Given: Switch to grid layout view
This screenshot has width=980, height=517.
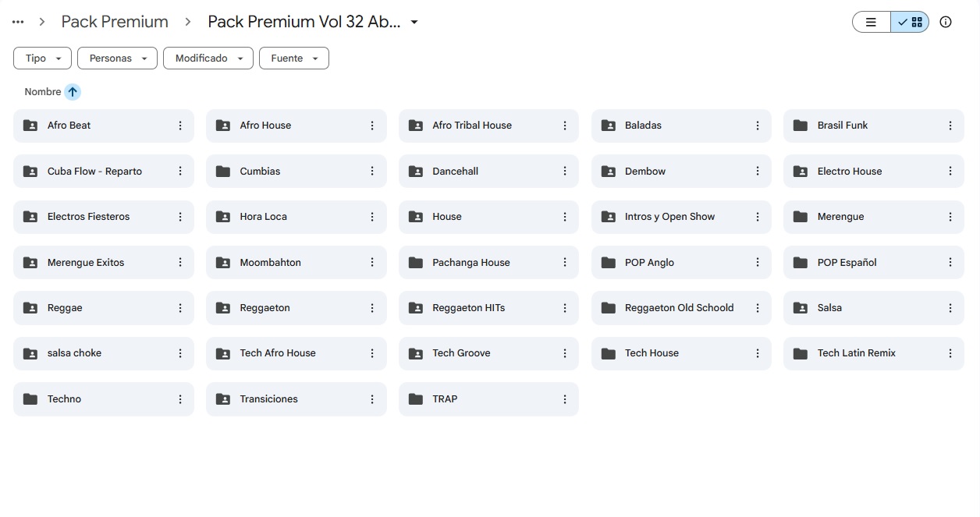Looking at the screenshot, I should [x=910, y=22].
